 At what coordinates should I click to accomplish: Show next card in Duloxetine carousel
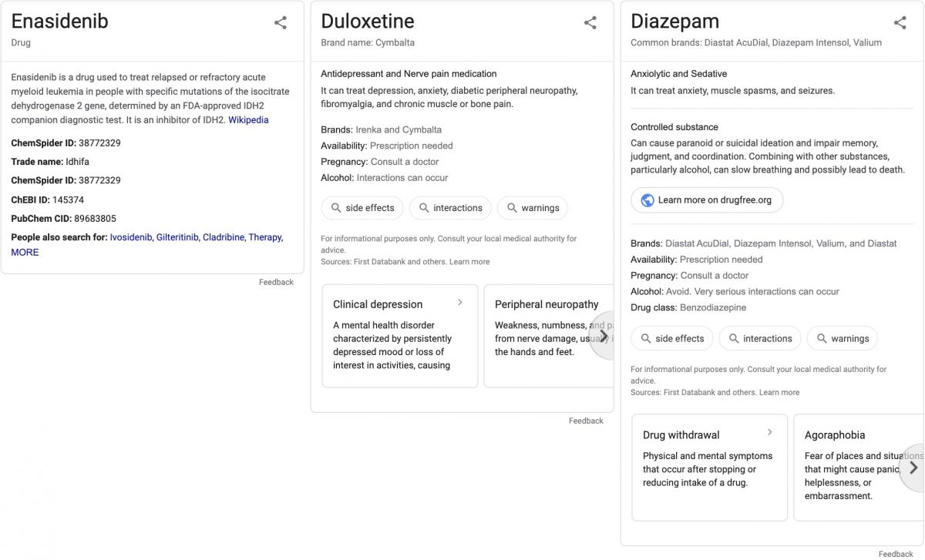pyautogui.click(x=603, y=336)
